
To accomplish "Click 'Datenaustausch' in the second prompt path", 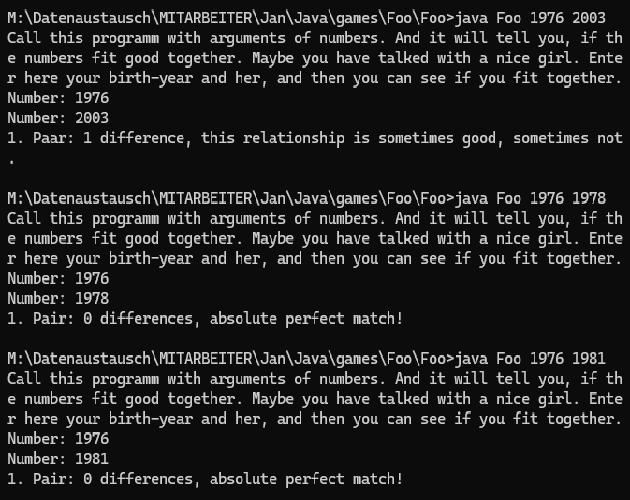I will click(92, 199).
